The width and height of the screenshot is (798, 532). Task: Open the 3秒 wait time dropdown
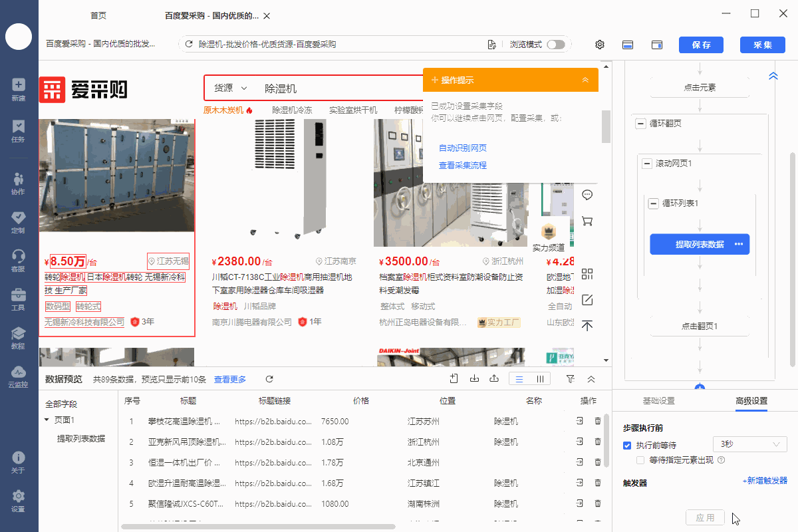(750, 444)
